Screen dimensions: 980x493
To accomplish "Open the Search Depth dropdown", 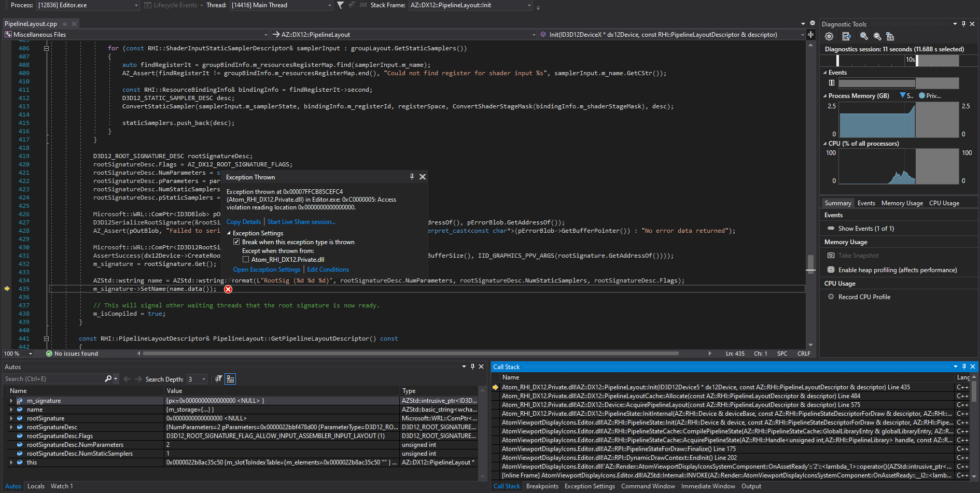I will click(203, 379).
